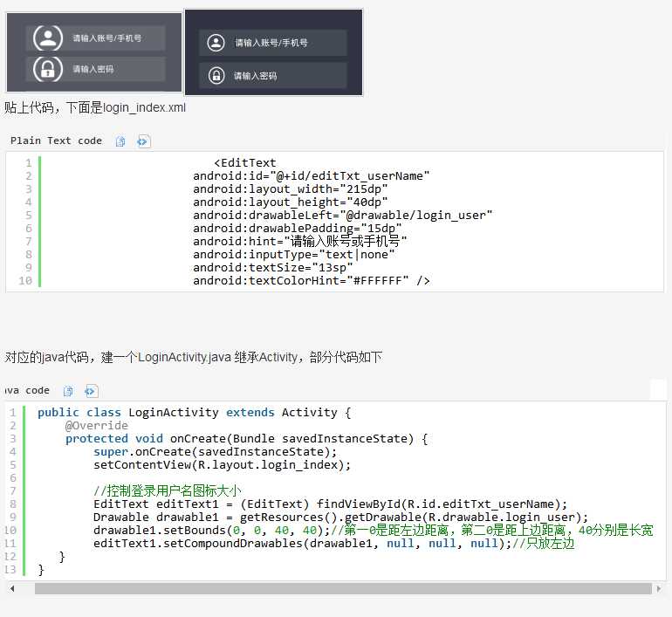This screenshot has height=617, width=672.
Task: Click the '@Override' line
Action: click(x=96, y=426)
